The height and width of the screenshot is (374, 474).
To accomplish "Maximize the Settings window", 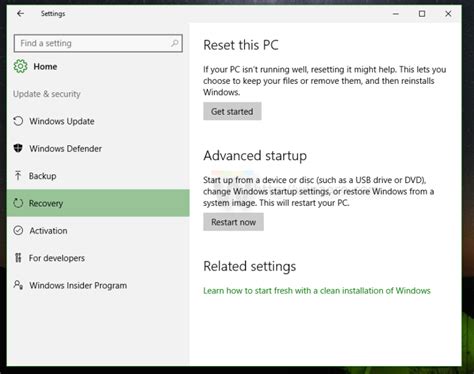I will 422,14.
